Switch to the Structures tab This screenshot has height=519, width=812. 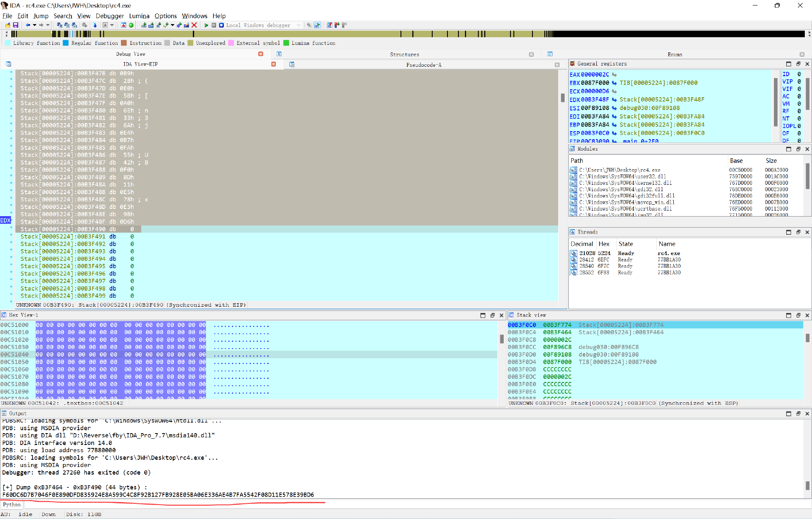point(404,54)
